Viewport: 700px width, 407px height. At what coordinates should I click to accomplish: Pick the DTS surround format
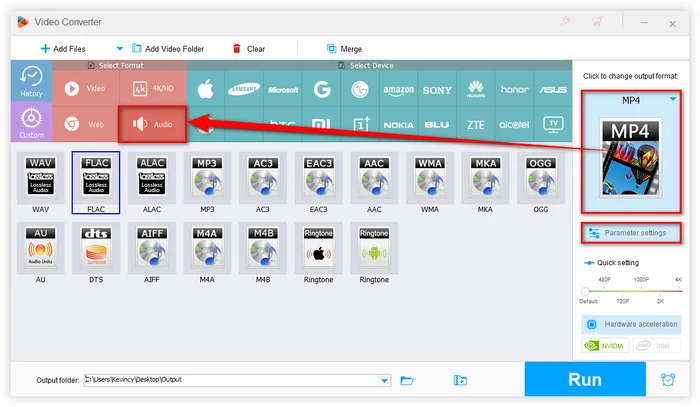point(96,248)
